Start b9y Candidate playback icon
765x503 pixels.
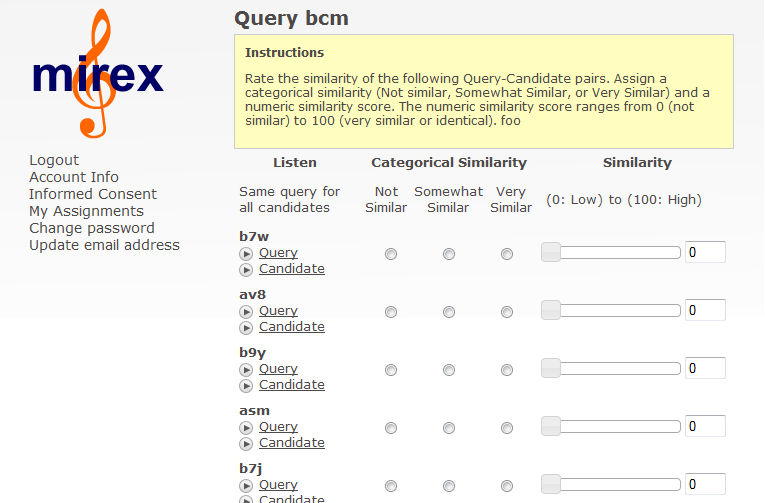246,386
